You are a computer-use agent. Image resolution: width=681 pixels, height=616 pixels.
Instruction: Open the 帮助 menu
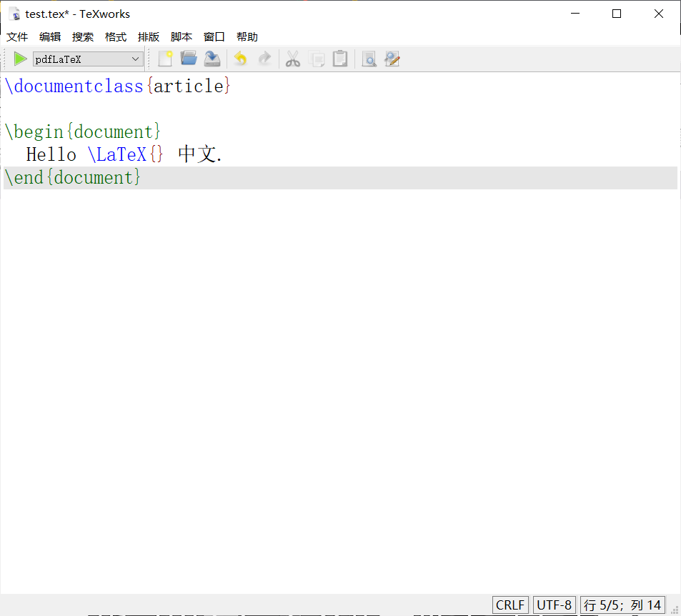247,37
